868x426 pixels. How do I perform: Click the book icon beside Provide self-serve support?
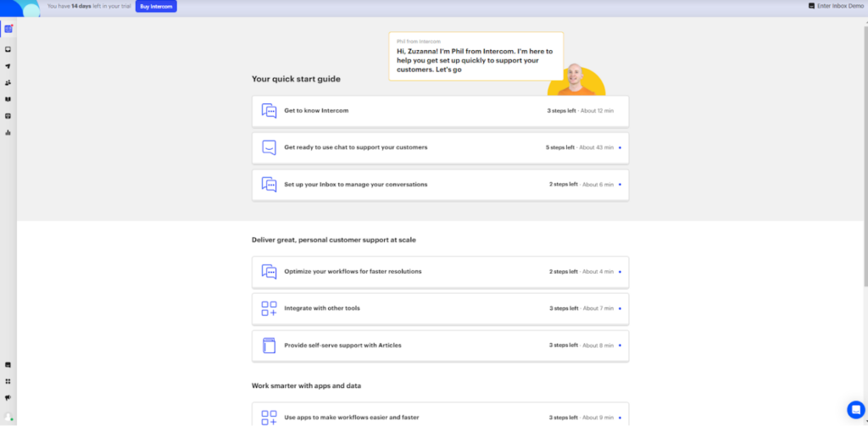click(269, 346)
